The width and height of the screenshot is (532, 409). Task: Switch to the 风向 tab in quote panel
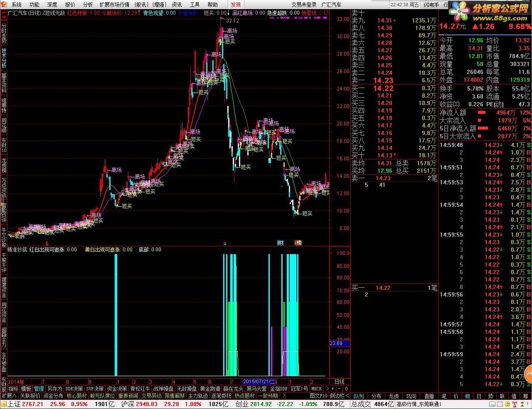tap(411, 396)
